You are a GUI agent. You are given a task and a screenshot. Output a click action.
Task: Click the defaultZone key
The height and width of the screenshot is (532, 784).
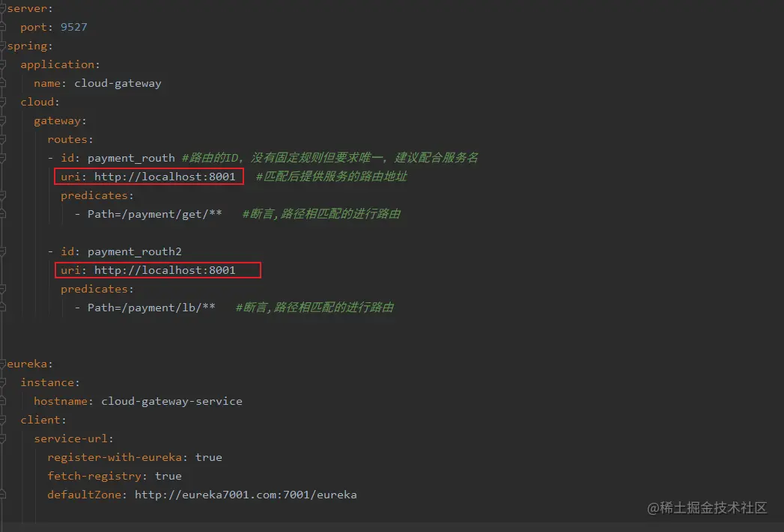[84, 495]
